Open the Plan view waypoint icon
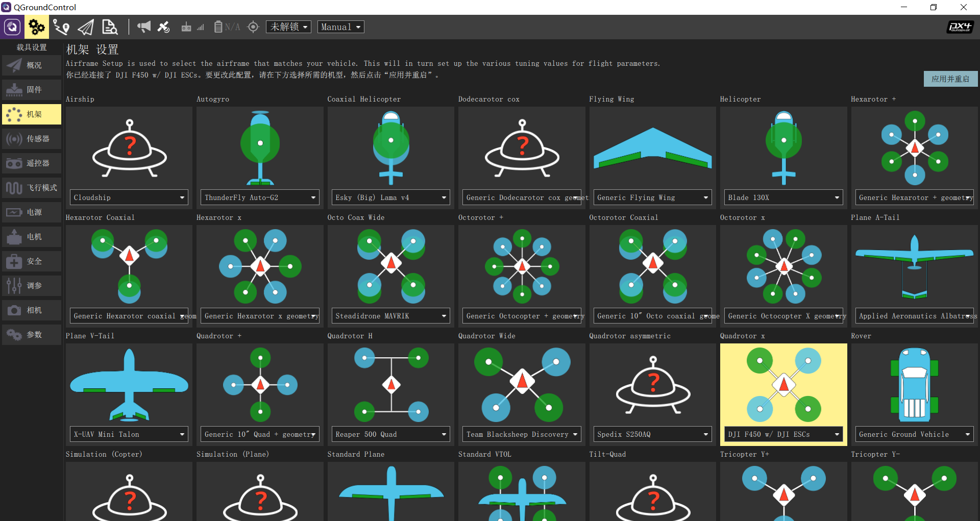The width and height of the screenshot is (980, 521). (61, 27)
